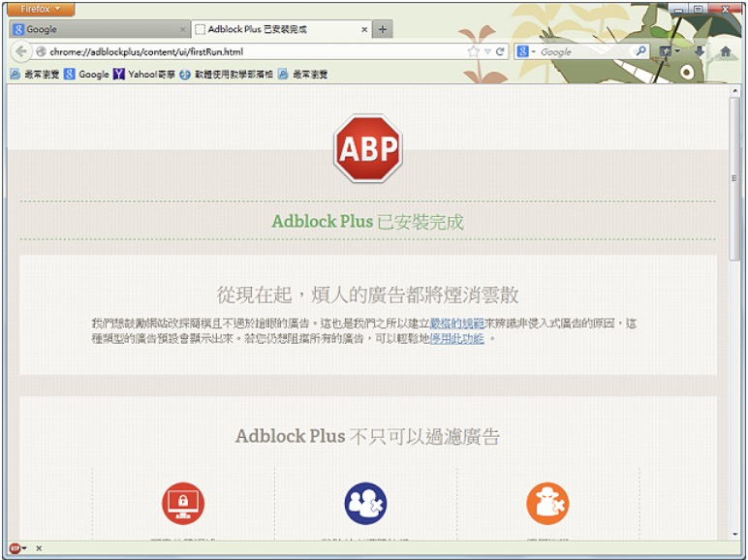
Task: Click the 停用此功能 link
Action: pos(457,339)
